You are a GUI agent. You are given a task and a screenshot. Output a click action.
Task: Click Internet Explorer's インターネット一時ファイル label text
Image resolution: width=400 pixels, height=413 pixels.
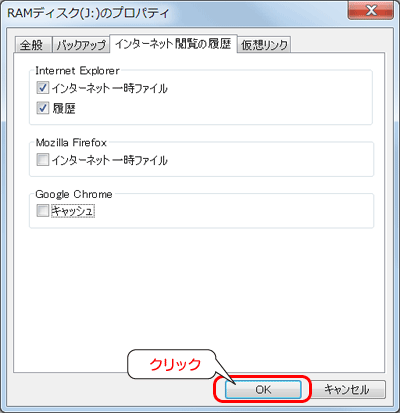coord(110,88)
